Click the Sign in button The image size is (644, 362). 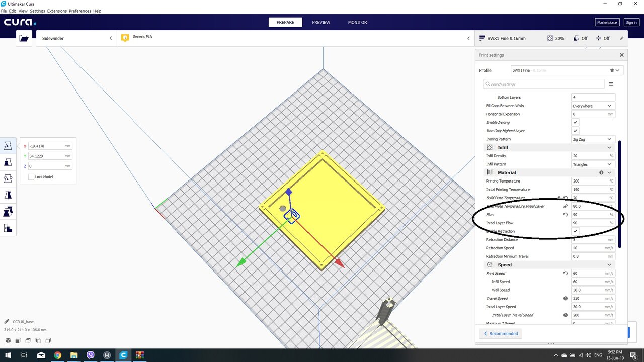pos(631,22)
